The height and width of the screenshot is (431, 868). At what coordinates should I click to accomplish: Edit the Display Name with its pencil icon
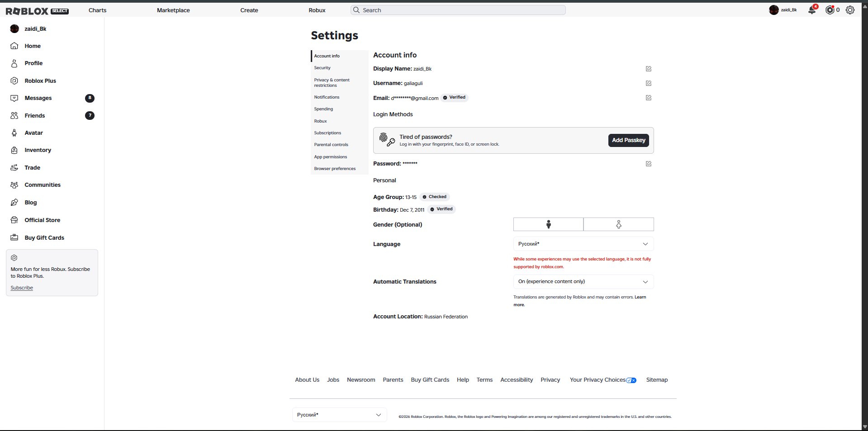pyautogui.click(x=649, y=69)
